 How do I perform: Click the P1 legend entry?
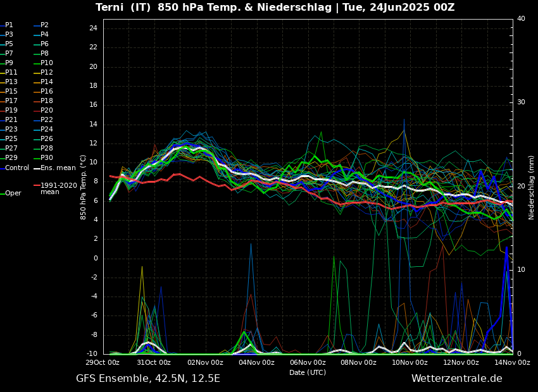click(x=9, y=25)
